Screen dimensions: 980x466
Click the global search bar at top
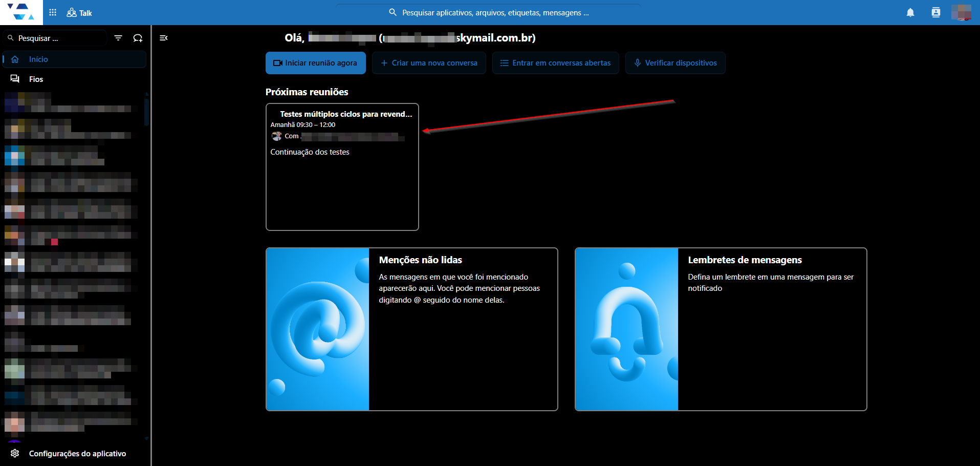pyautogui.click(x=488, y=12)
